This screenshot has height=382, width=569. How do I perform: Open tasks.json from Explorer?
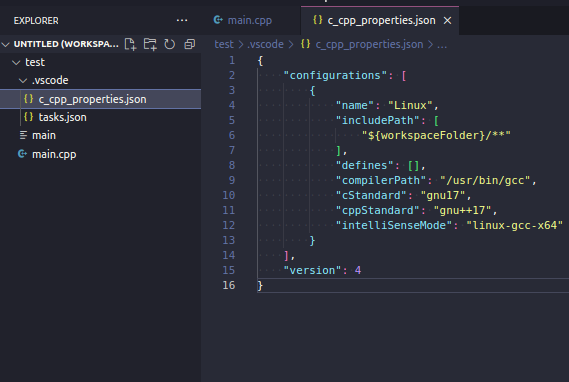101,117
